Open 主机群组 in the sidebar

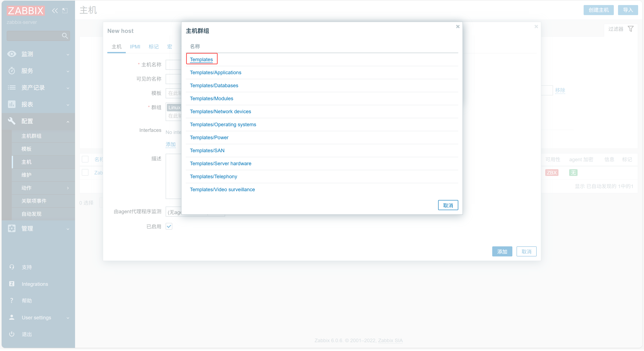tap(31, 136)
